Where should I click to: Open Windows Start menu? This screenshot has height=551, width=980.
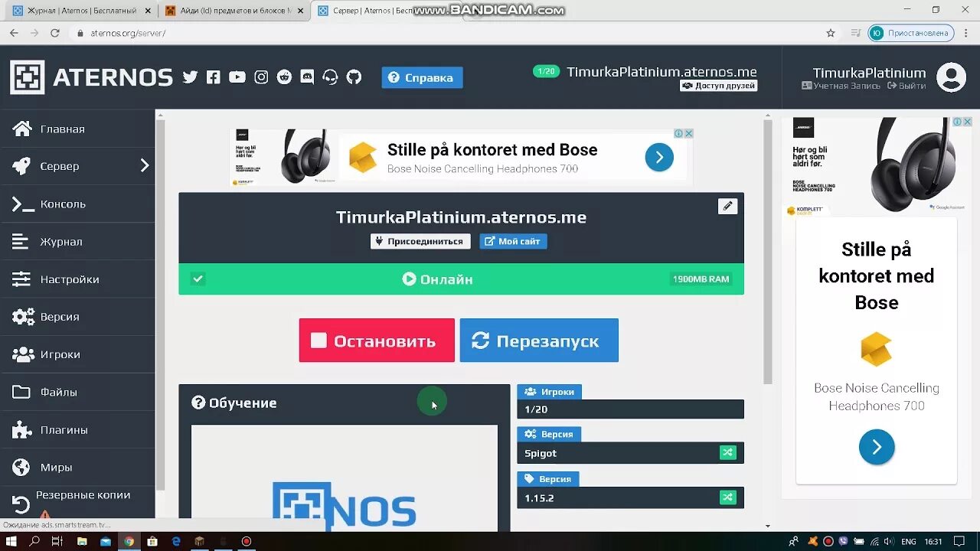click(x=11, y=541)
